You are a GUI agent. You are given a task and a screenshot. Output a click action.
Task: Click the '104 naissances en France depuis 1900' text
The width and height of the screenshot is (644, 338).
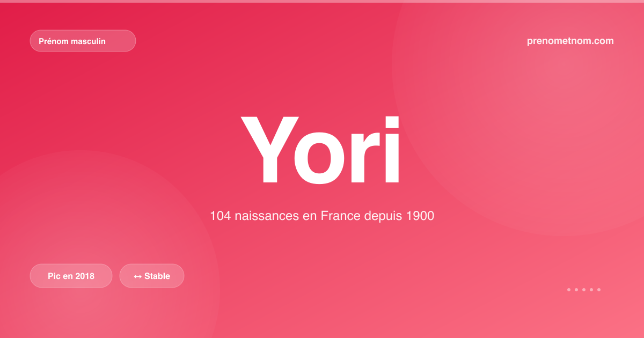click(x=322, y=216)
